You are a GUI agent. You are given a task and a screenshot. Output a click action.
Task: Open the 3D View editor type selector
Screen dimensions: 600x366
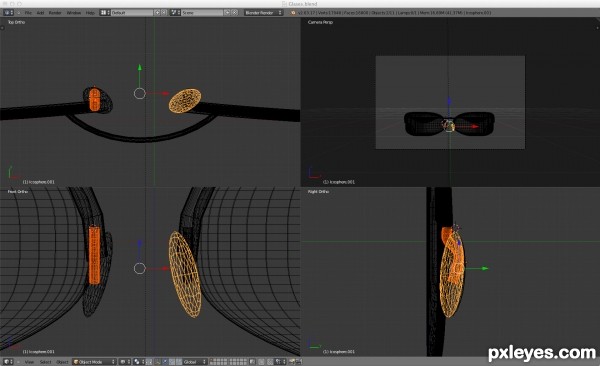8,362
